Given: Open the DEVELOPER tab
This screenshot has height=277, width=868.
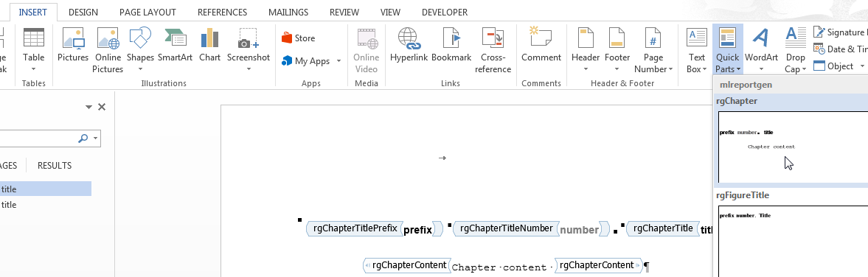Looking at the screenshot, I should (x=445, y=13).
